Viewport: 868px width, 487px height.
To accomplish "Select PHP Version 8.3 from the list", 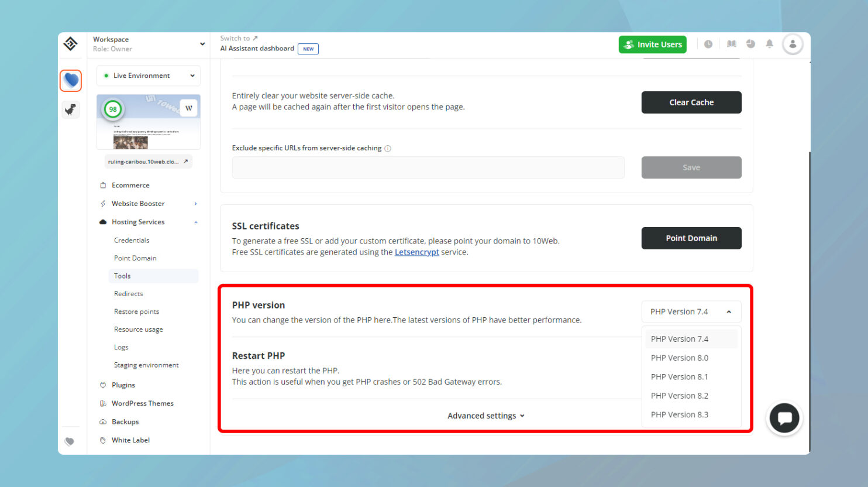I will pos(679,414).
